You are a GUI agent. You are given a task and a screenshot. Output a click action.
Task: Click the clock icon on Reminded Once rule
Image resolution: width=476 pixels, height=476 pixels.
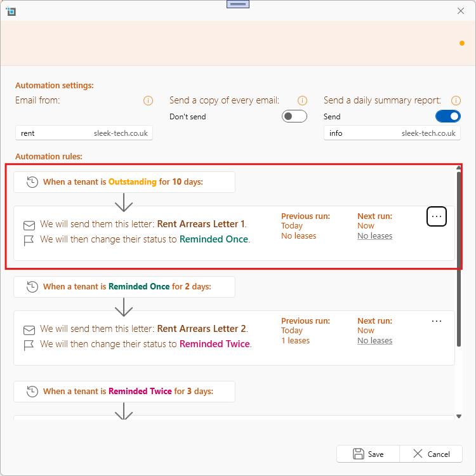pos(32,287)
